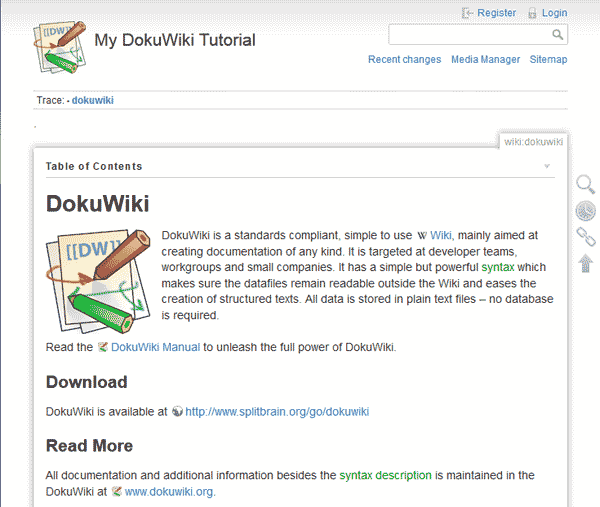Open the www.dokuwiki.org link
The image size is (600, 507).
tap(169, 492)
